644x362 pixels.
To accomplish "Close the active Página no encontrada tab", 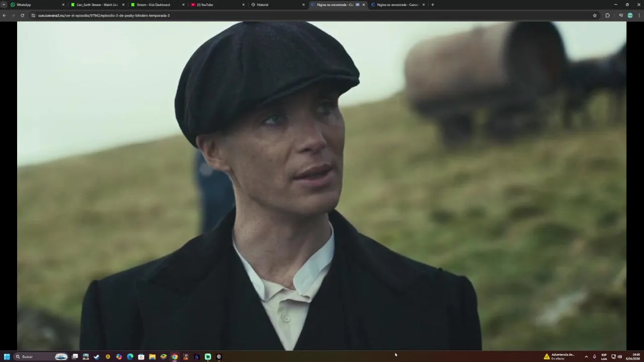I will 363,5.
